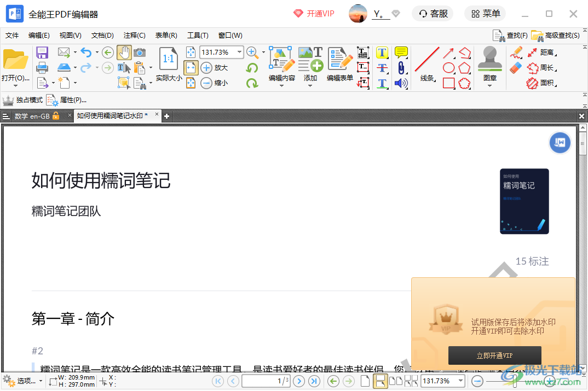Click the page number input field
Viewport: 588px width, 391px height.
(x=266, y=381)
